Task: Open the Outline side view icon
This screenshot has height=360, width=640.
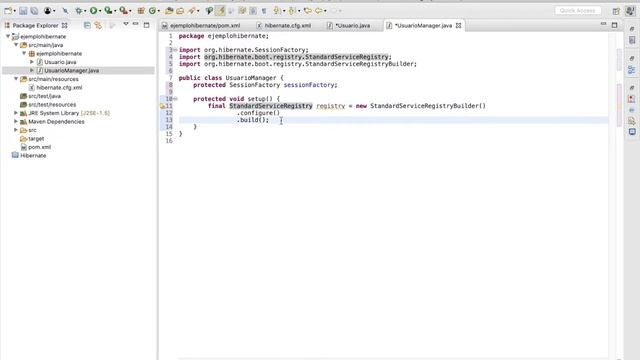Action: [632, 70]
